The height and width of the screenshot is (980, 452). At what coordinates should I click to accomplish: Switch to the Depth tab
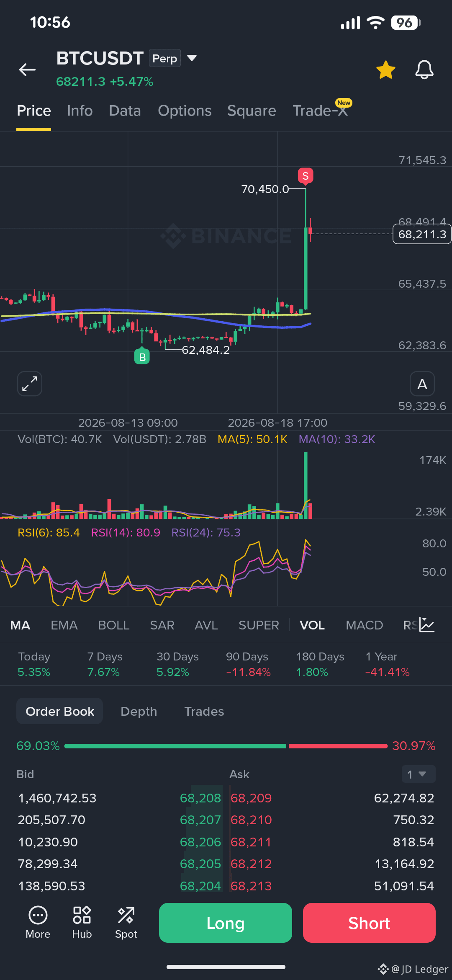coord(139,712)
